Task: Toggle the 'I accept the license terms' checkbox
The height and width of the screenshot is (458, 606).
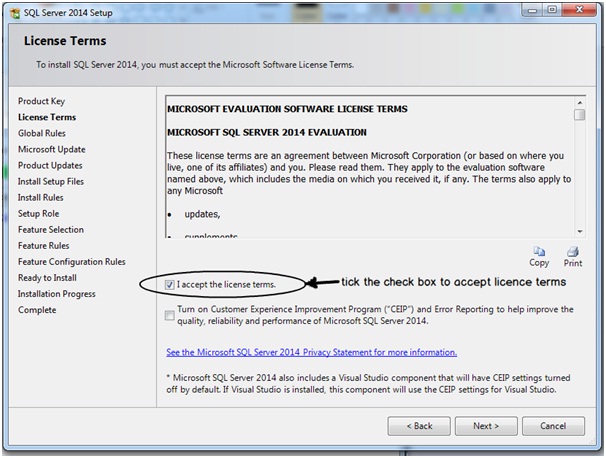Action: coord(172,285)
